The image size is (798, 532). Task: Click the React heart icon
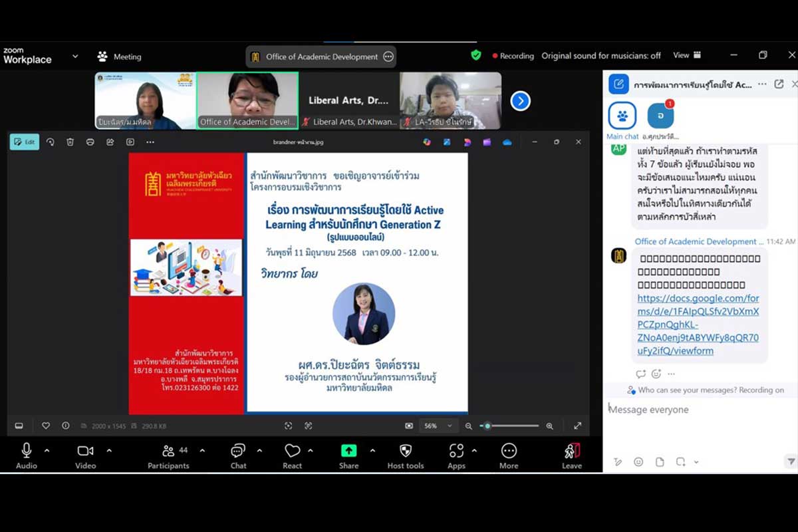(x=292, y=452)
